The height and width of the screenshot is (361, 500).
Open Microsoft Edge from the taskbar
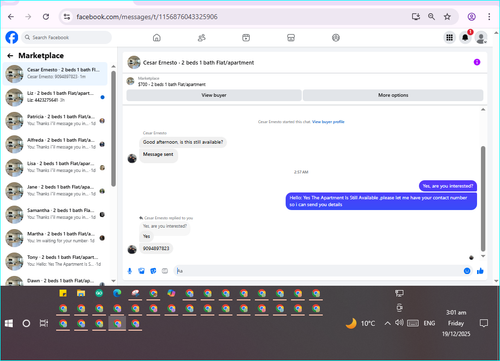coord(117,293)
